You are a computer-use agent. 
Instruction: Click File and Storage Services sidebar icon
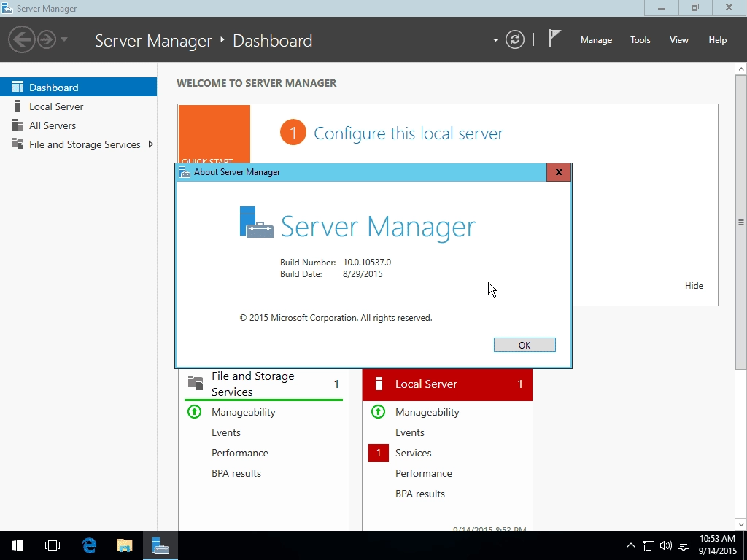click(18, 144)
